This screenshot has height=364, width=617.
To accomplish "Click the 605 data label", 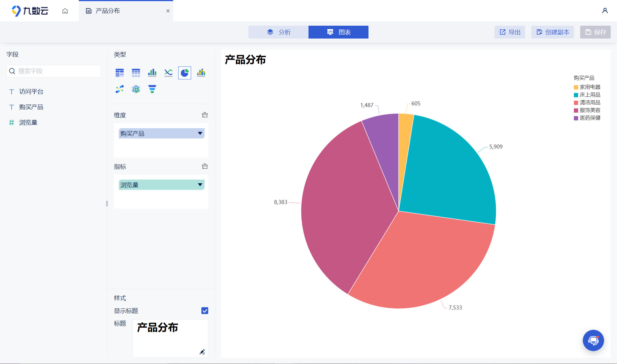I will (416, 104).
